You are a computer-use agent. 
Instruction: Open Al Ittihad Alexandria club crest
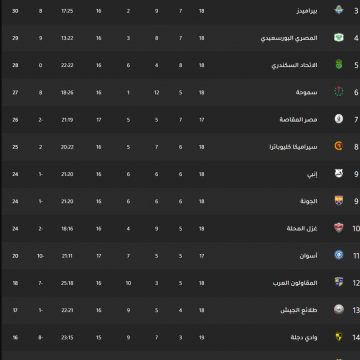339,65
